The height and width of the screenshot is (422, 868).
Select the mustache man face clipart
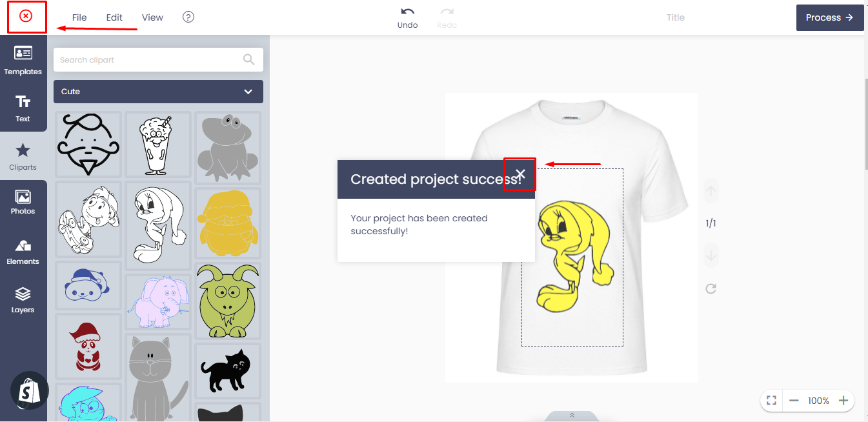[x=88, y=144]
